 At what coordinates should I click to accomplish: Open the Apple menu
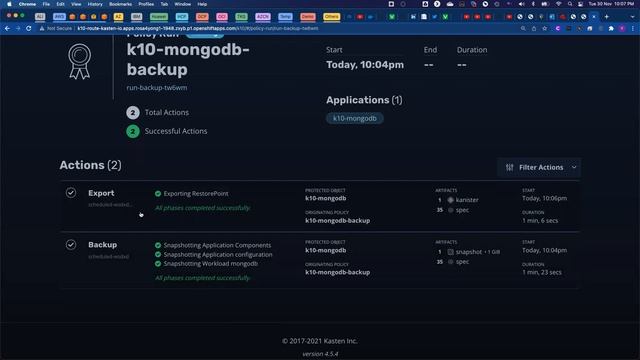click(x=9, y=4)
